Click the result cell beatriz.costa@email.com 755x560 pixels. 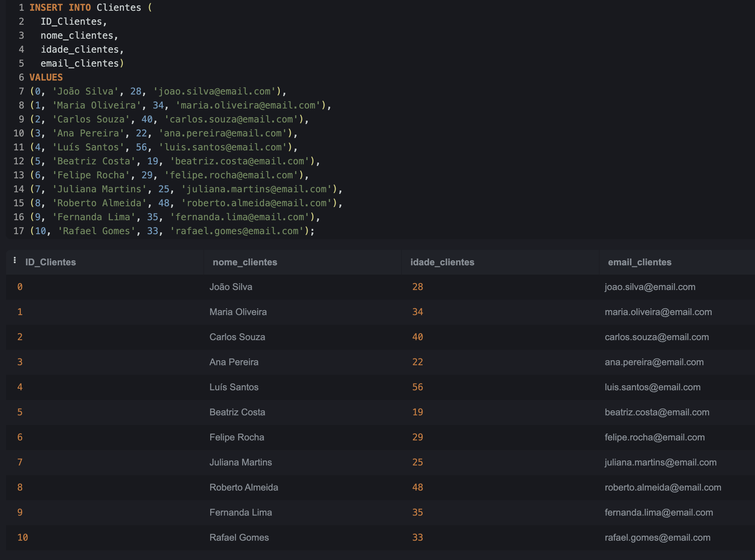coord(657,412)
